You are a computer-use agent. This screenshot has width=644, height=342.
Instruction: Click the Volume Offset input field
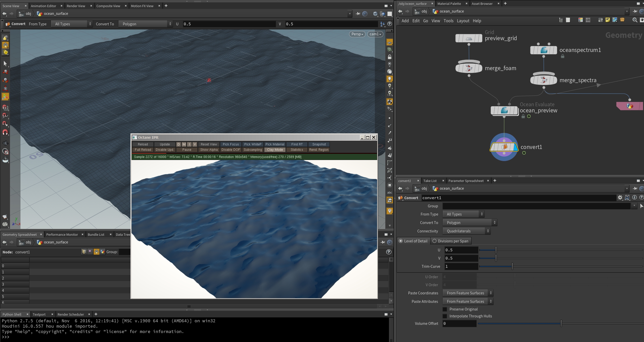[459, 324]
